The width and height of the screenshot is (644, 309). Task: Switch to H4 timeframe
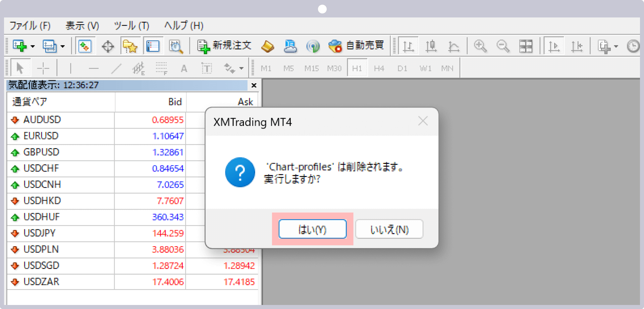(x=379, y=69)
